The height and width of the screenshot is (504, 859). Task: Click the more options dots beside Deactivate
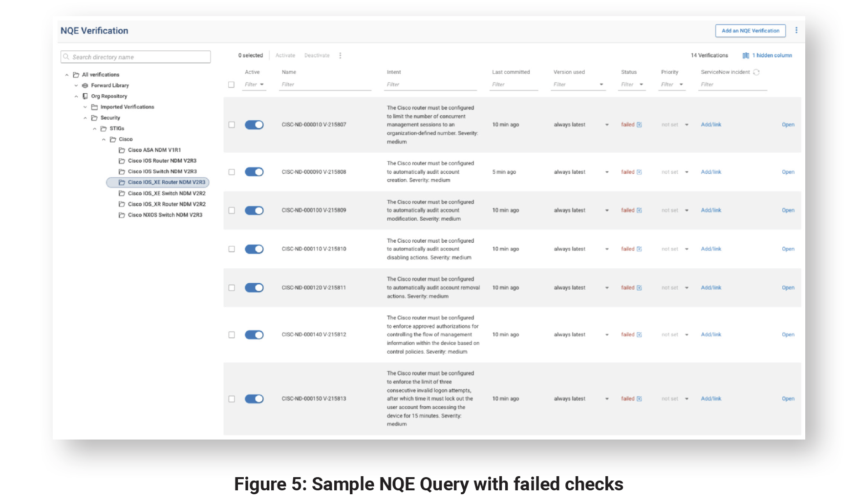tap(340, 56)
